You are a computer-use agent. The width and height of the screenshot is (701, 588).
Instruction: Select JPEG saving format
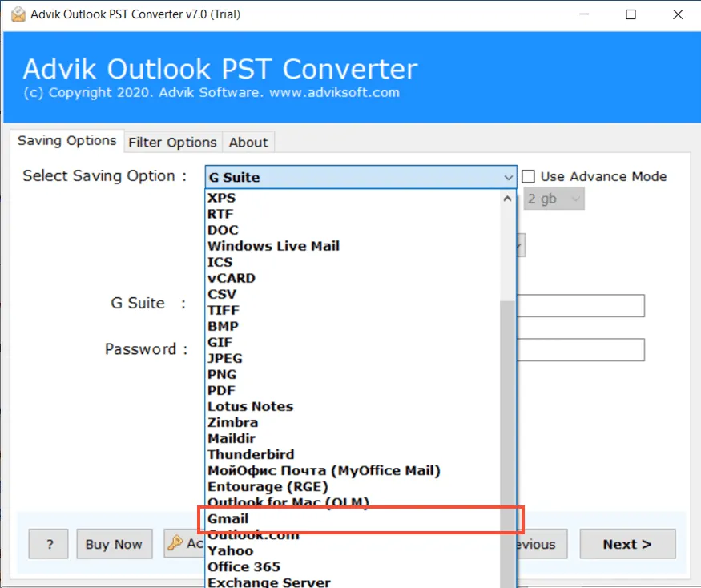(x=353, y=358)
